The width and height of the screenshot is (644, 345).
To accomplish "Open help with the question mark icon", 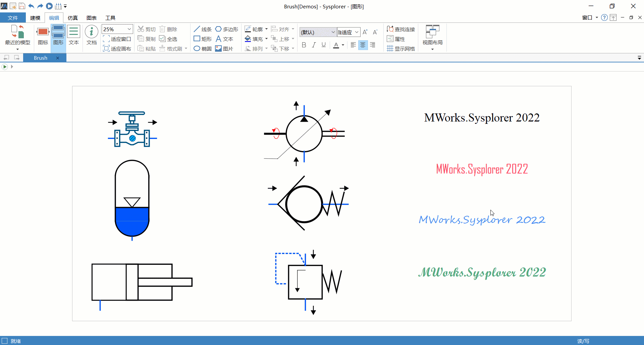I will 604,18.
